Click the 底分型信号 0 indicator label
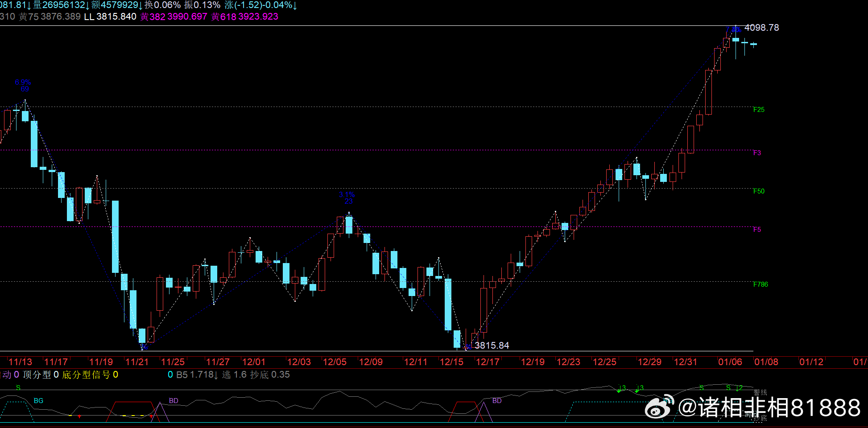The image size is (868, 428). 90,375
